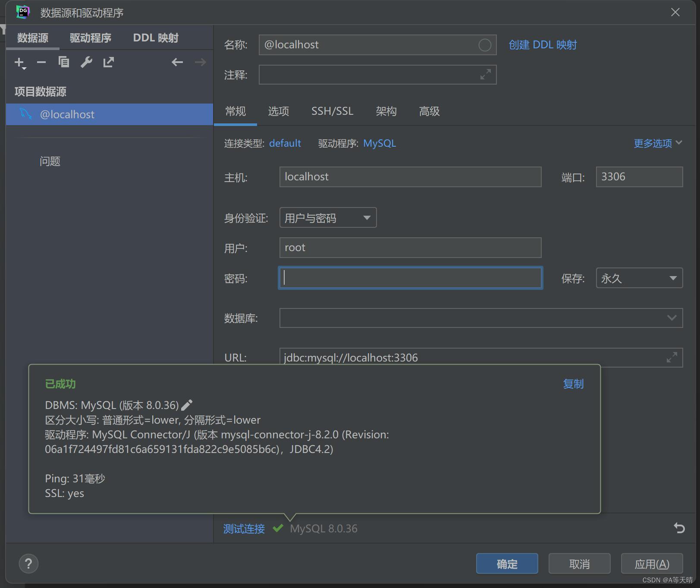The width and height of the screenshot is (700, 588).
Task: Switch to the DDL 映射 tab
Action: coord(156,38)
